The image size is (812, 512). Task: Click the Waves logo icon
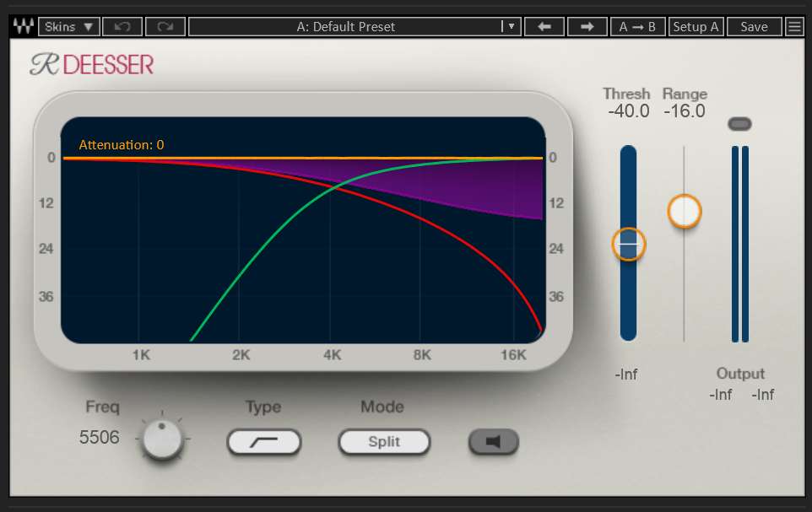pos(24,26)
